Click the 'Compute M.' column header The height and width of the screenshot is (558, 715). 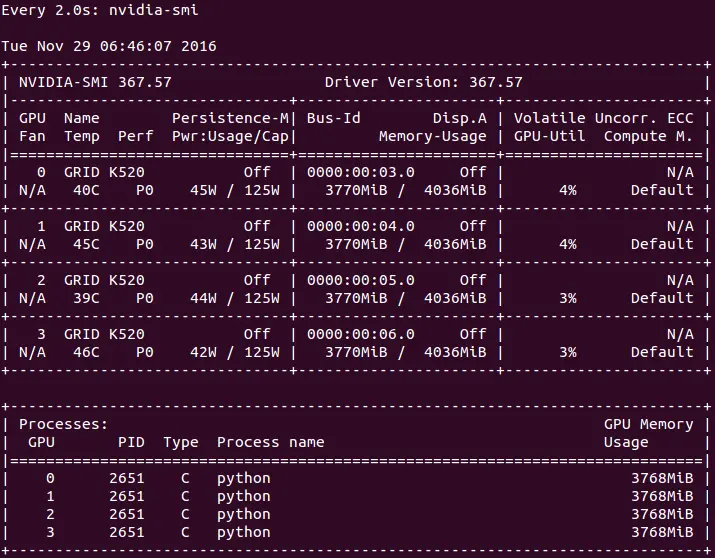tap(648, 136)
